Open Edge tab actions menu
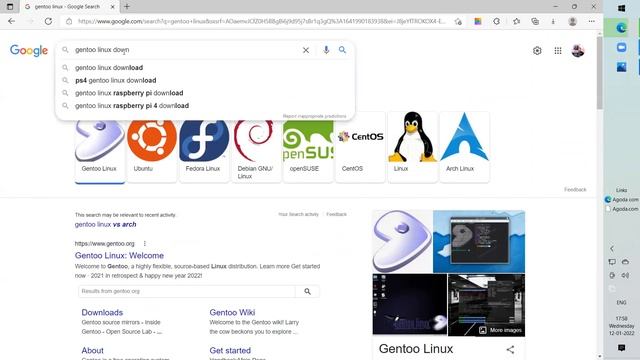 10,7
